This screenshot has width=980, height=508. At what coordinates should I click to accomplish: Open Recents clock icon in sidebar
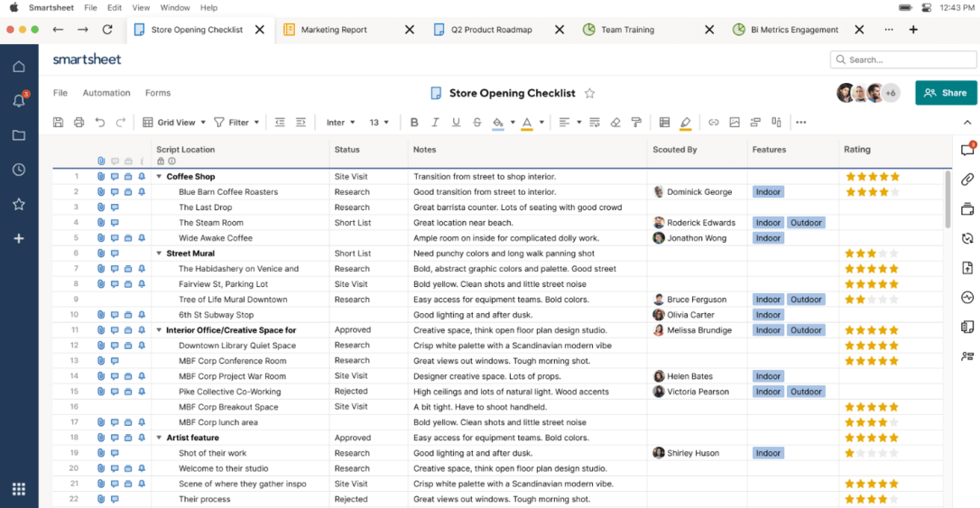(19, 170)
